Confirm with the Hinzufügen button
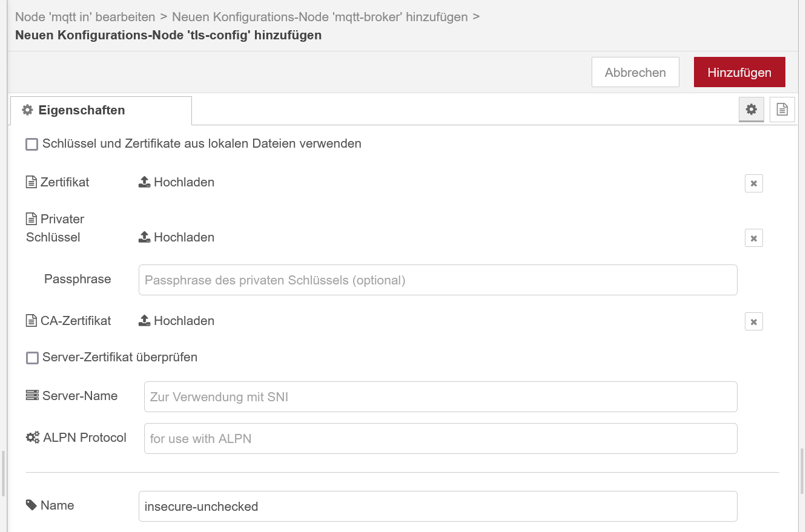806x532 pixels. 739,71
